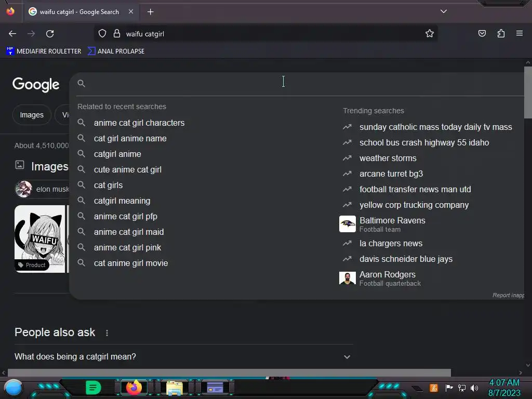
Task: Click the Baltimore Ravens team logo thumbnail
Action: pos(348,224)
